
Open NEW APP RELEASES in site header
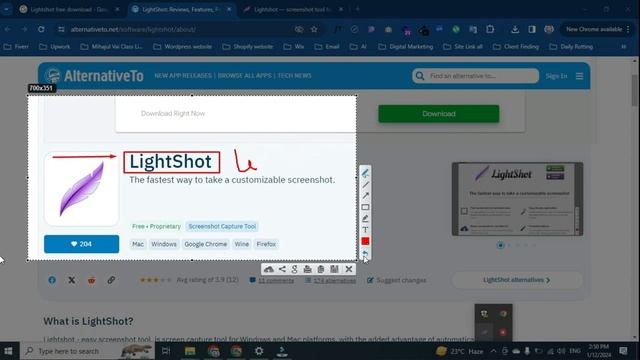(x=183, y=76)
